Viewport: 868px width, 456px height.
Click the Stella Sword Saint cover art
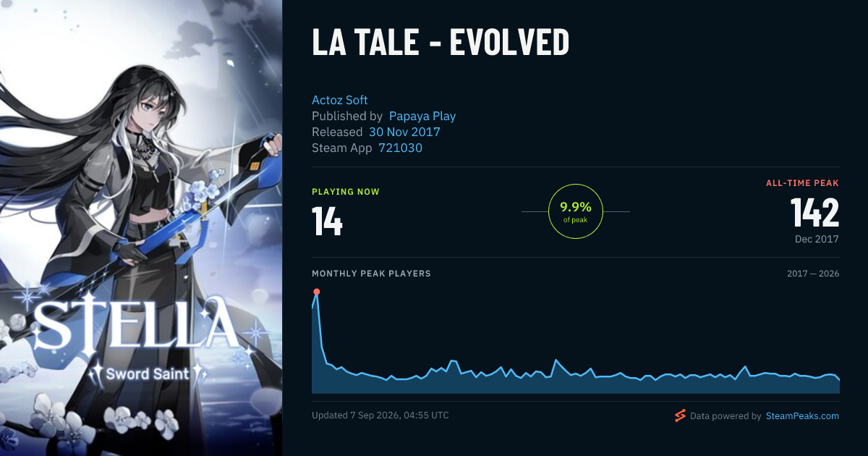click(141, 228)
